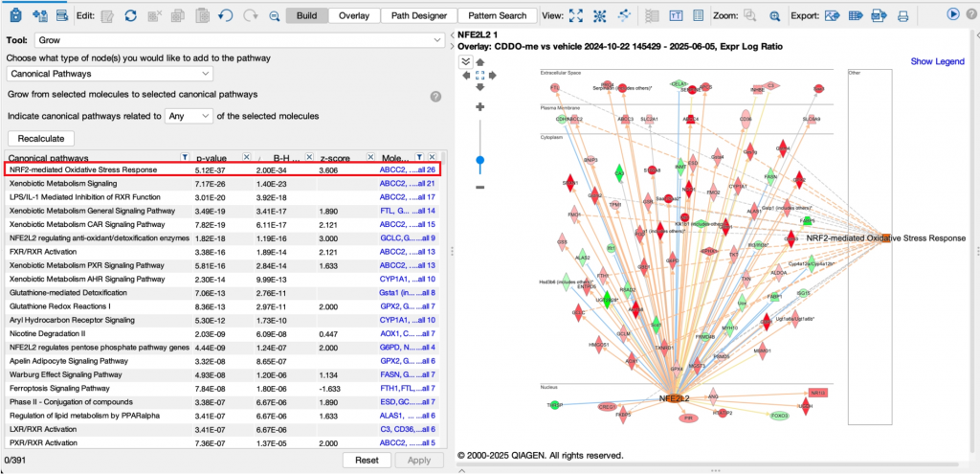
Task: Switch to the Build tab
Action: coord(307,15)
